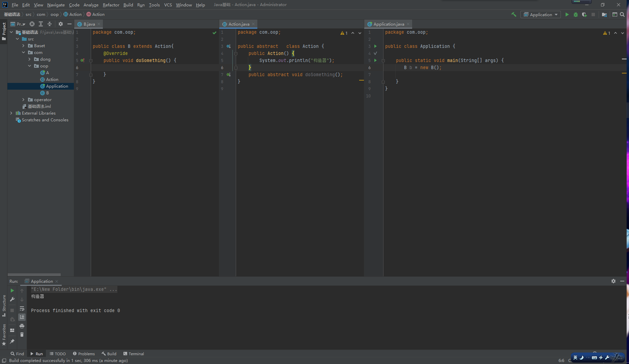Expand the External Libraries node
The height and width of the screenshot is (364, 629).
11,113
